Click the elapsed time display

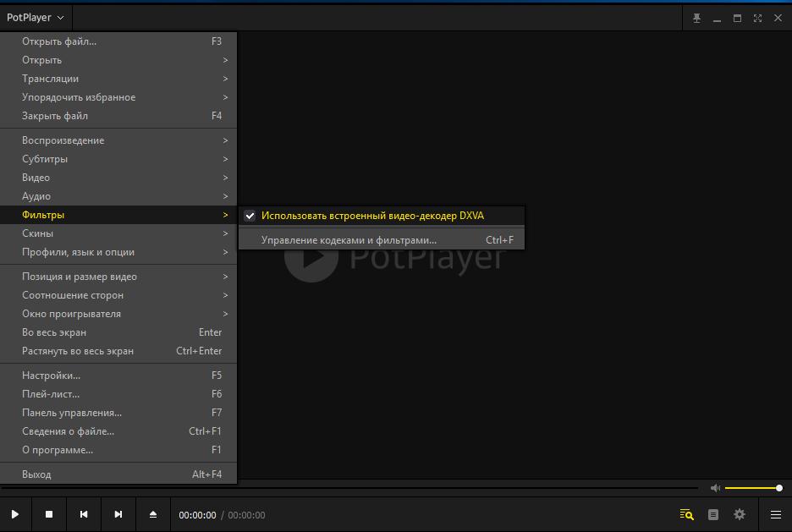pyautogui.click(x=197, y=515)
